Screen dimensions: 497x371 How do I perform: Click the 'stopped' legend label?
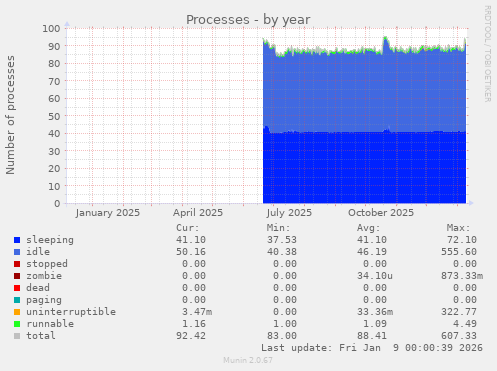coord(47,264)
